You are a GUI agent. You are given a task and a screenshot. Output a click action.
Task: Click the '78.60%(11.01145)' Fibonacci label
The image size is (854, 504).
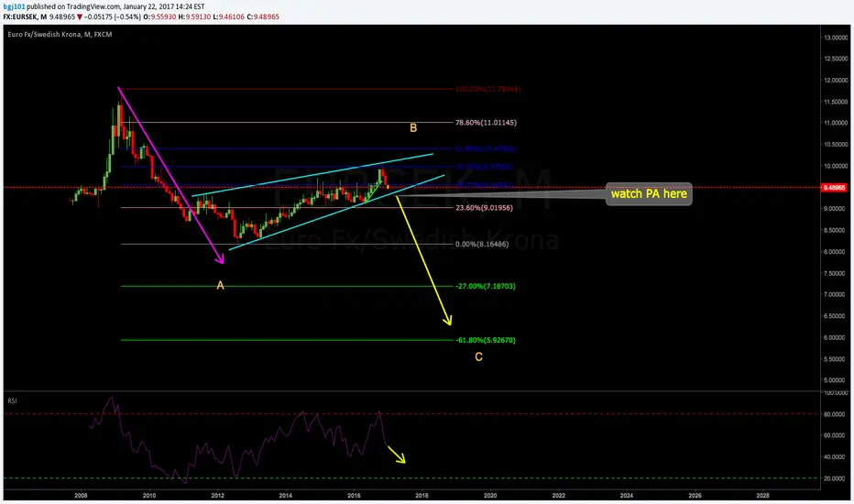(486, 123)
